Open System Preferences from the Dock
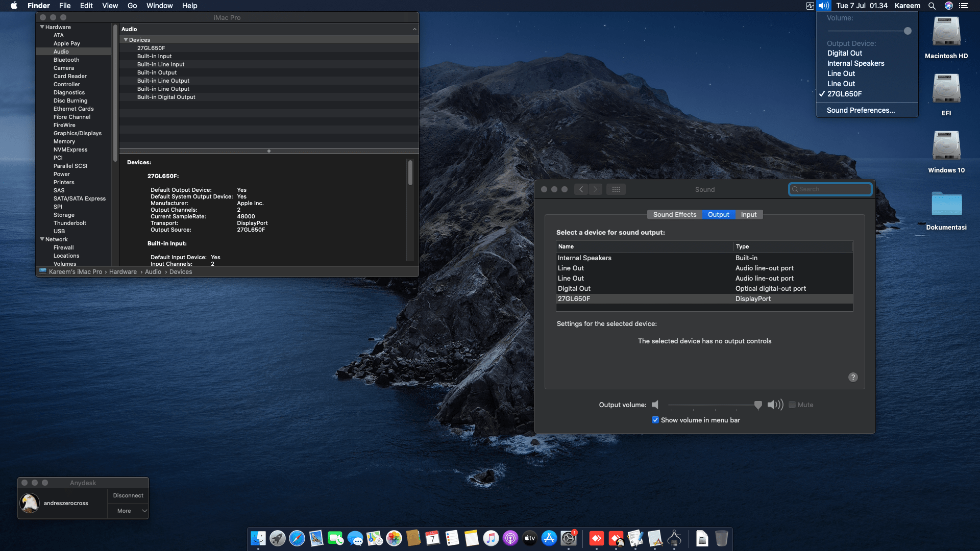The image size is (980, 551). pyautogui.click(x=569, y=538)
